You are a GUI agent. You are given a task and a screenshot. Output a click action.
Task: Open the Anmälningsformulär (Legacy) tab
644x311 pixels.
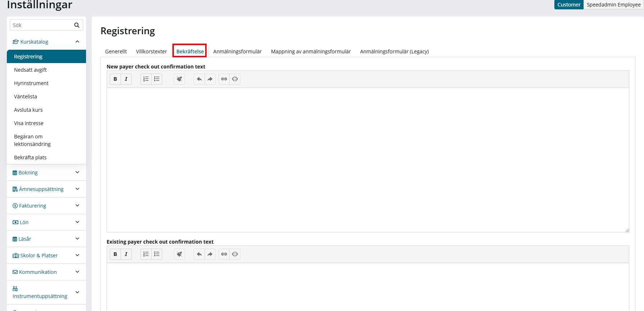[x=395, y=52]
